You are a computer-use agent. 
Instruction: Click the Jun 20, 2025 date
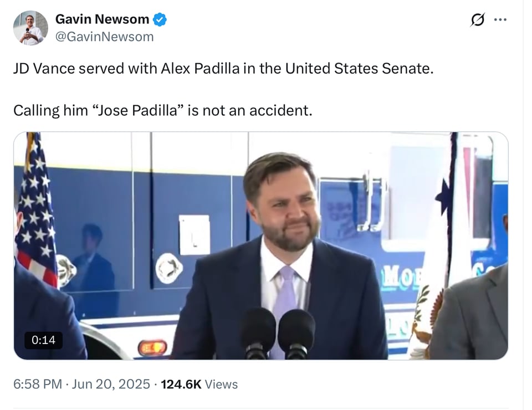(110, 384)
